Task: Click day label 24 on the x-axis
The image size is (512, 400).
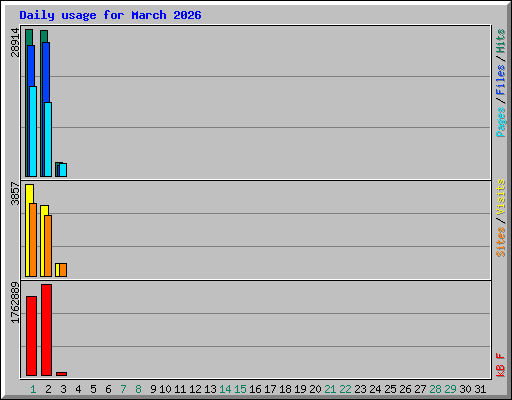Action: pos(375,389)
